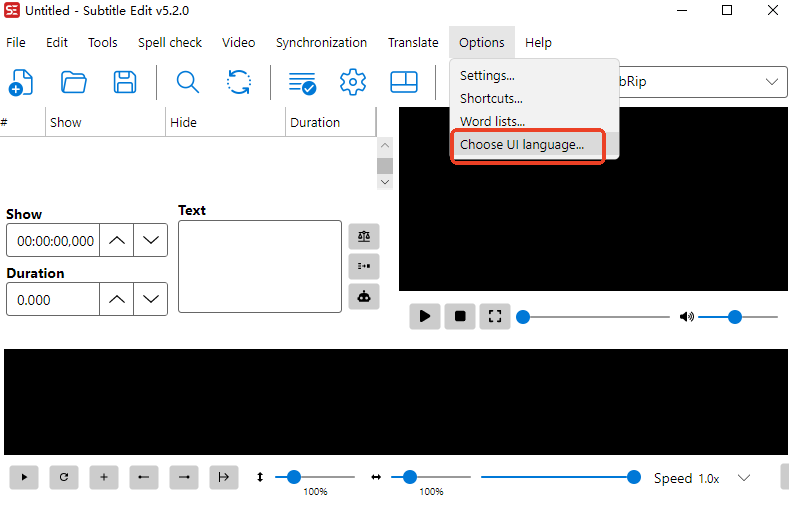Click the # column header
This screenshot has height=520, width=789.
[x=22, y=122]
